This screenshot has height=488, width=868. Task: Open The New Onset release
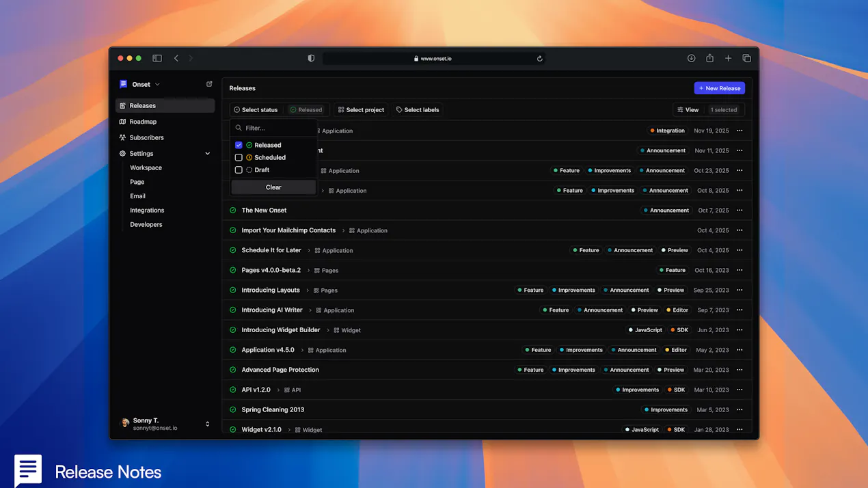tap(265, 211)
